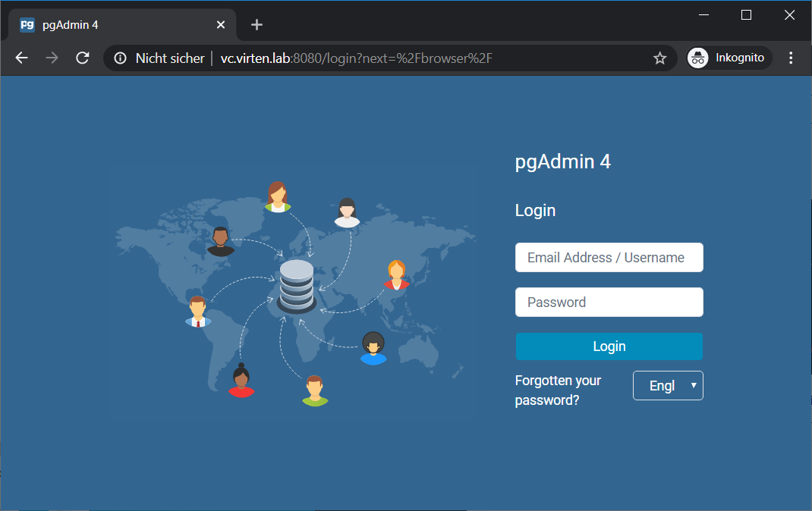Go back using the browser back arrow

[x=22, y=58]
